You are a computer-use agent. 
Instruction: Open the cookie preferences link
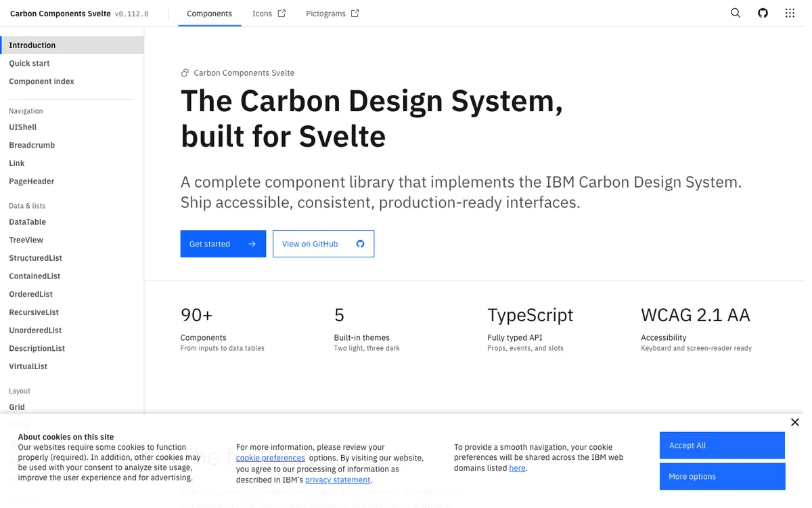pos(271,458)
